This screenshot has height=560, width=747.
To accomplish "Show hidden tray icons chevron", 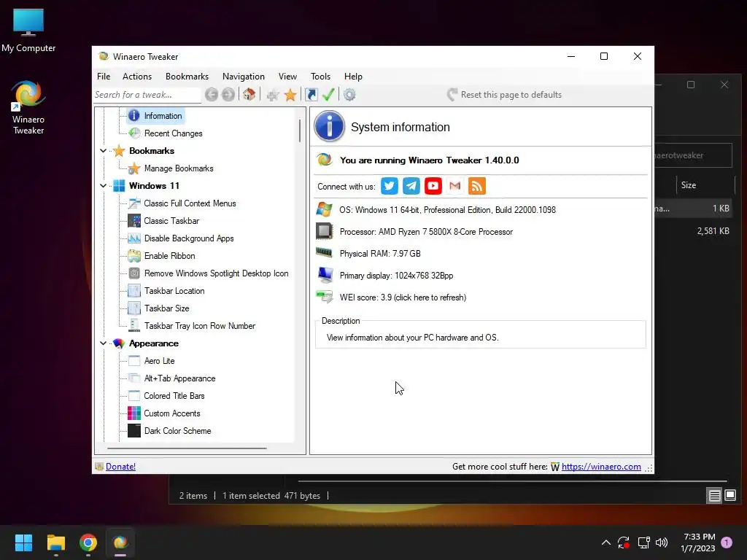I will pyautogui.click(x=606, y=542).
